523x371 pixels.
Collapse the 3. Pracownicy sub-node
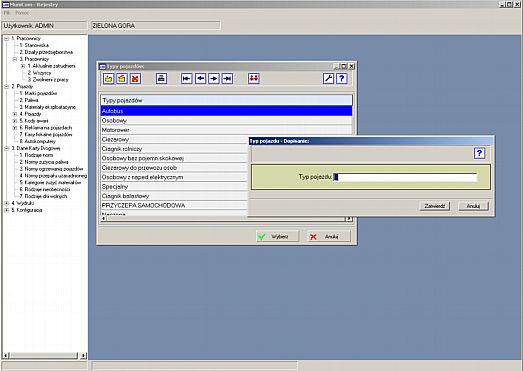pyautogui.click(x=15, y=59)
